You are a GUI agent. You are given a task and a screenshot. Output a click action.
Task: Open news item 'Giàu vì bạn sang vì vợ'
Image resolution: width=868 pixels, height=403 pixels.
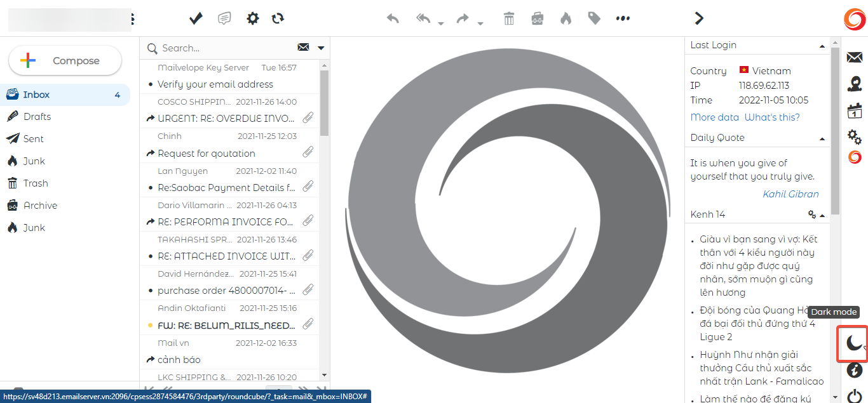[x=758, y=266]
